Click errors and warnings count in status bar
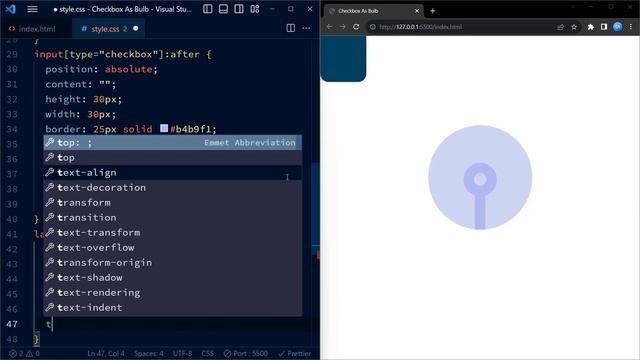The height and width of the screenshot is (360, 640). pyautogui.click(x=24, y=353)
